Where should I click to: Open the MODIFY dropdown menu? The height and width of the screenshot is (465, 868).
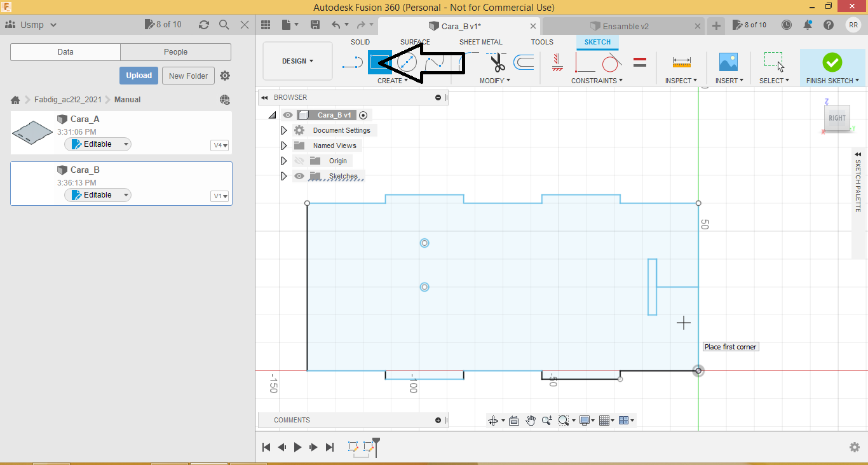tap(495, 81)
